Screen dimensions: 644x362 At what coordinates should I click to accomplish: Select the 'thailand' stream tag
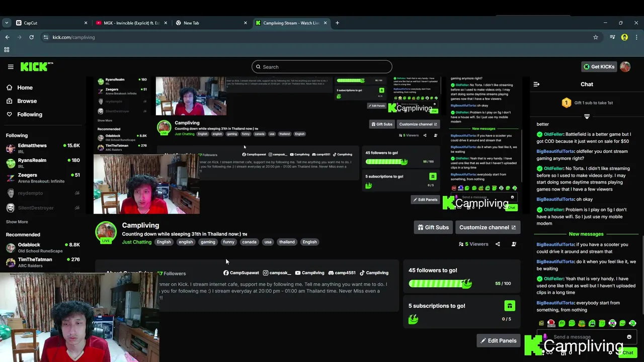tap(287, 242)
